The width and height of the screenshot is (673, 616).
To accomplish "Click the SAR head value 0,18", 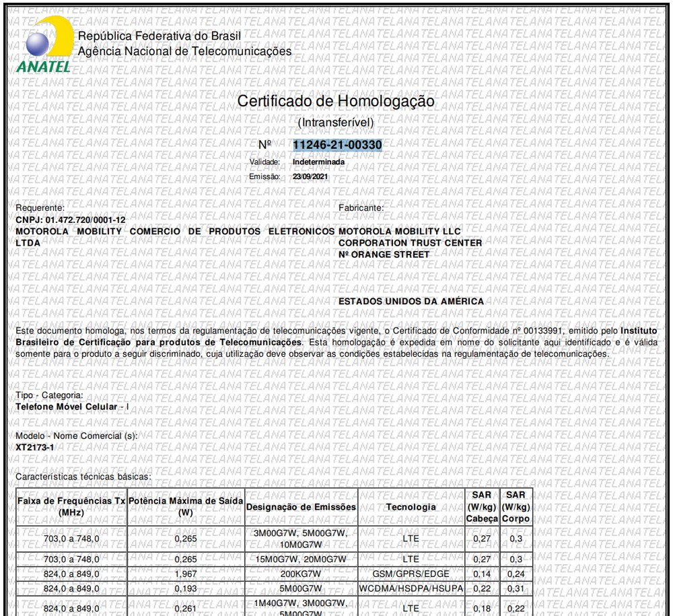I will (x=482, y=609).
